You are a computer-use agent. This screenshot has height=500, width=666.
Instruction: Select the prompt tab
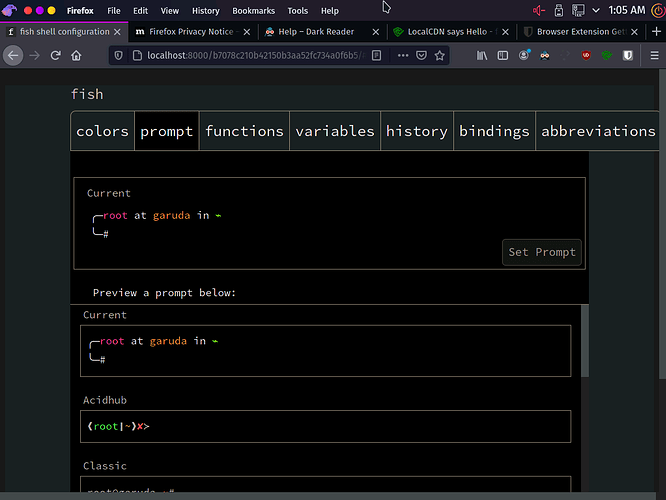166,131
